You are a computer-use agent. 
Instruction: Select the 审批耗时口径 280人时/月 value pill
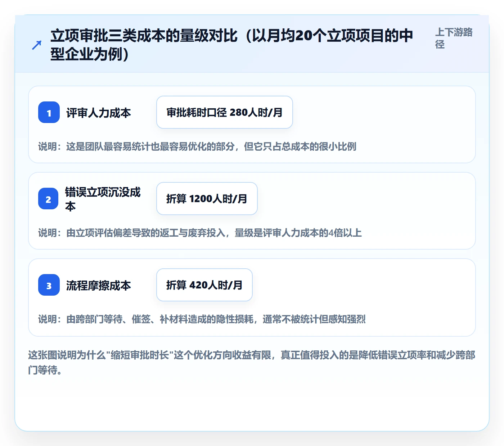click(x=225, y=112)
